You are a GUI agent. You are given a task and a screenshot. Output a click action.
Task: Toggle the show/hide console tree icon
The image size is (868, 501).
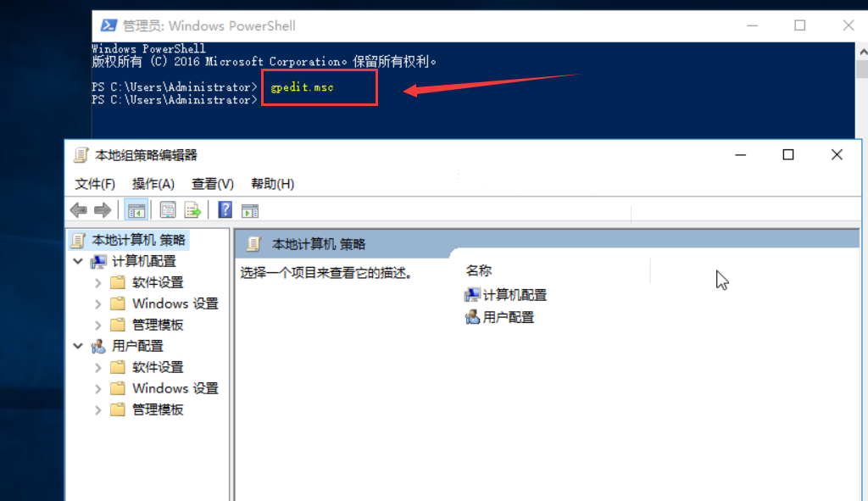click(136, 210)
